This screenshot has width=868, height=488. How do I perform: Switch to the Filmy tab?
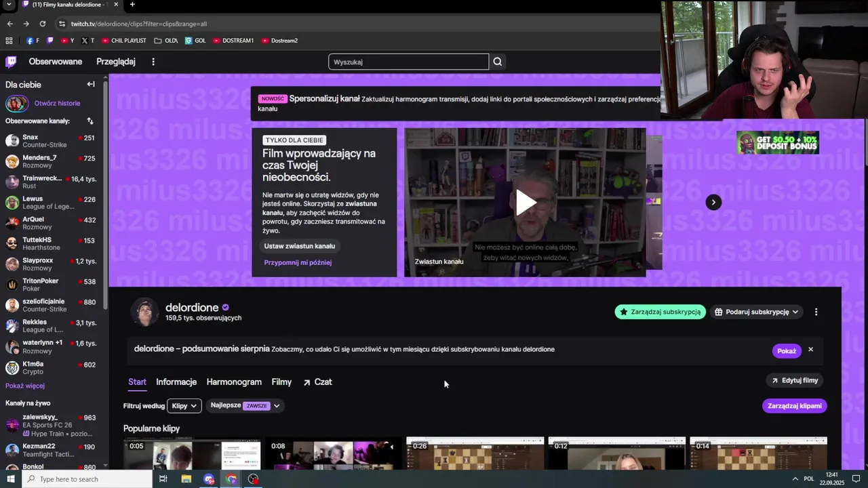coord(281,382)
